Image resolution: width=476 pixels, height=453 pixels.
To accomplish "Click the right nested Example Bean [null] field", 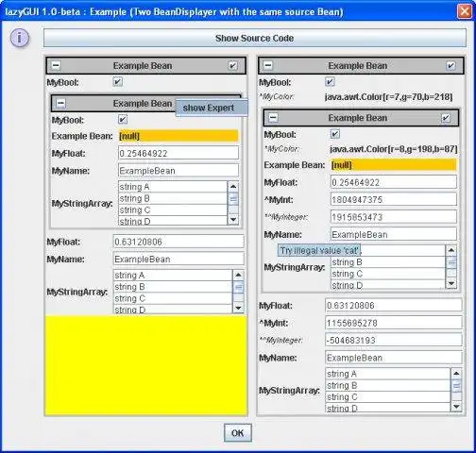I will (x=394, y=165).
